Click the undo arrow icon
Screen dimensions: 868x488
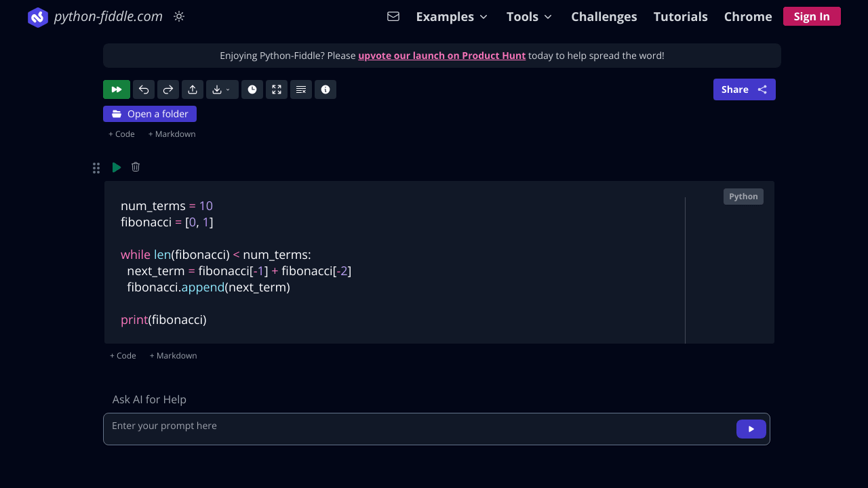coord(144,89)
